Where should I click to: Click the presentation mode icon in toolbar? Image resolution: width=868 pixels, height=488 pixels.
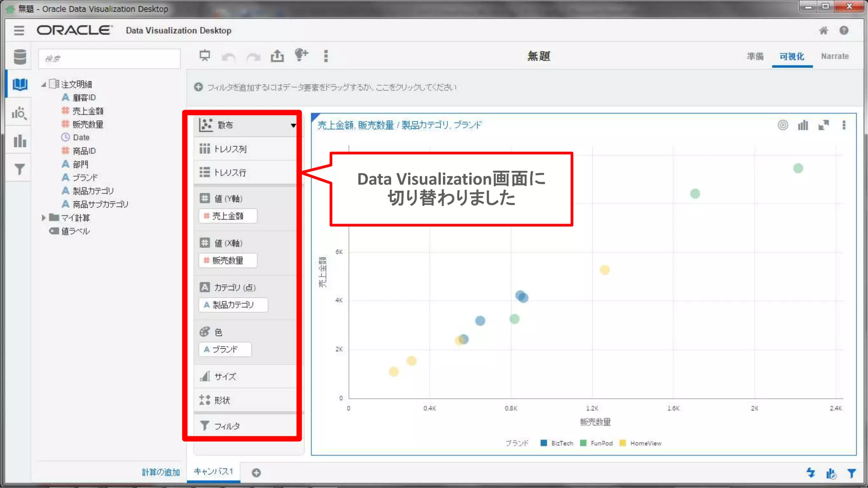coord(205,55)
